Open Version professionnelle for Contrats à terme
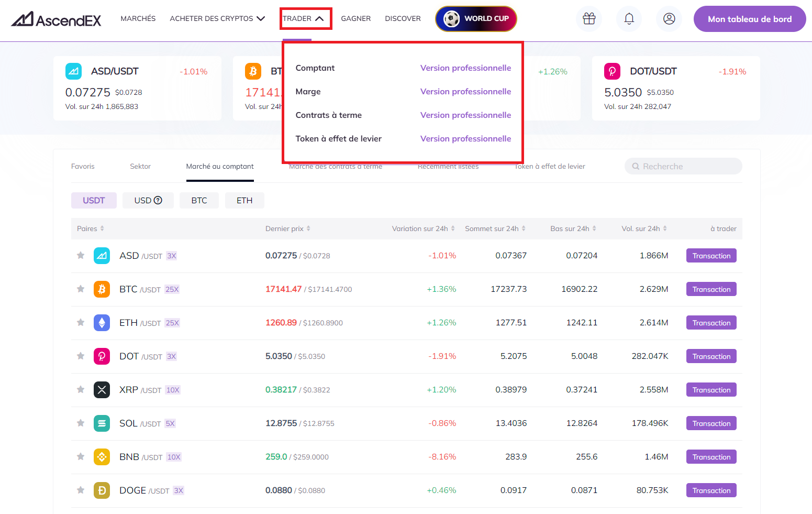Image resolution: width=812 pixels, height=514 pixels. 465,115
